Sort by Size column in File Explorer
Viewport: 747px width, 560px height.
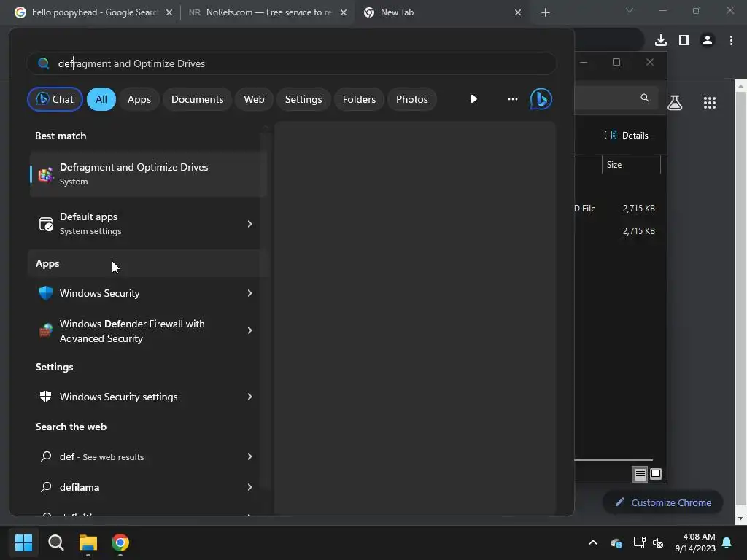[x=631, y=165]
